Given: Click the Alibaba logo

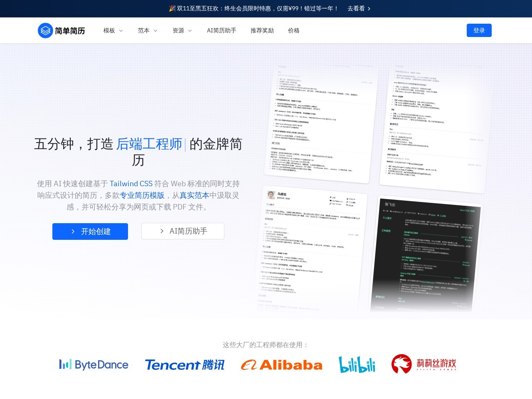Looking at the screenshot, I should 282,365.
